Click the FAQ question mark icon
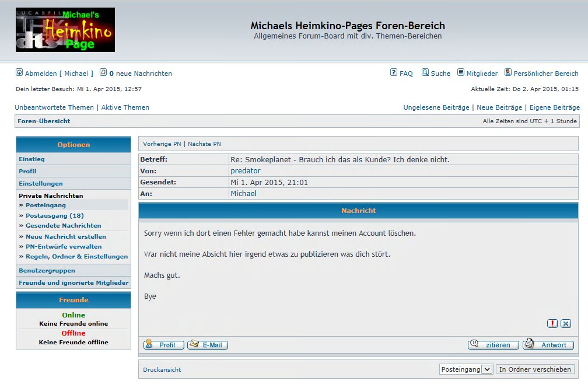The width and height of the screenshot is (588, 384). coord(394,73)
